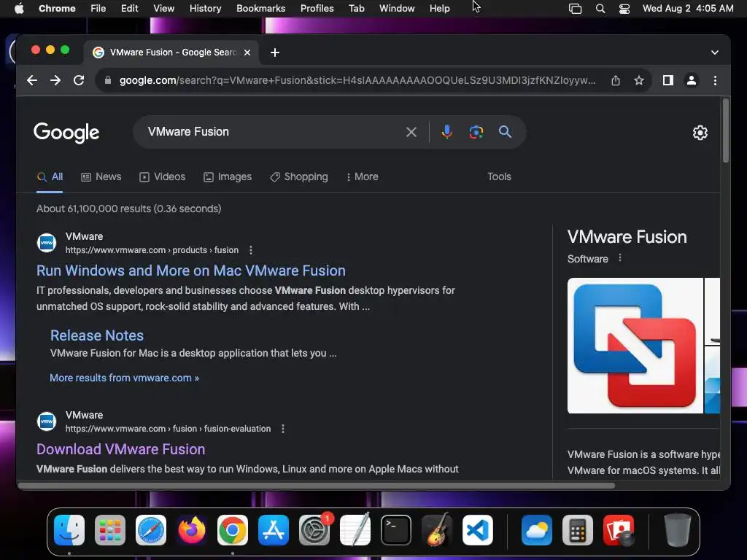Open the Chrome profile avatar menu
This screenshot has height=560, width=747.
[692, 80]
